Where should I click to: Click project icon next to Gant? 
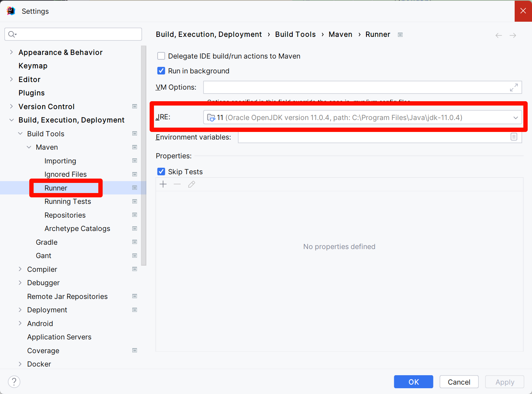135,256
